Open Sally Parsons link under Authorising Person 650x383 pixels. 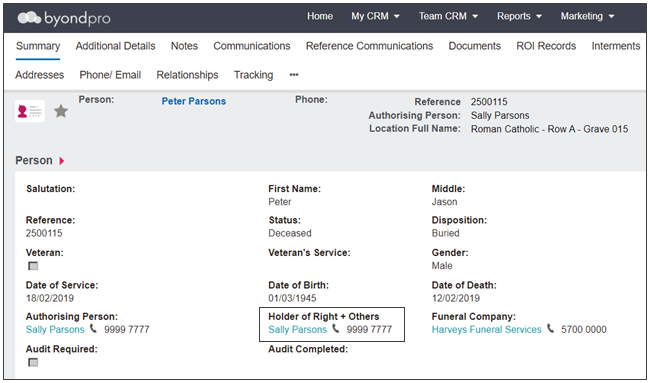[55, 330]
